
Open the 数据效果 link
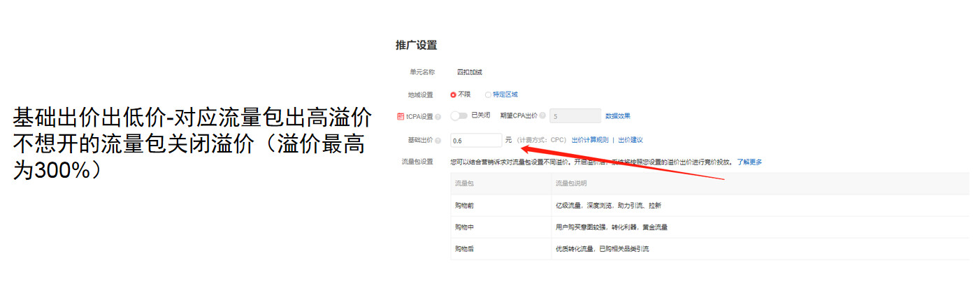pos(618,116)
